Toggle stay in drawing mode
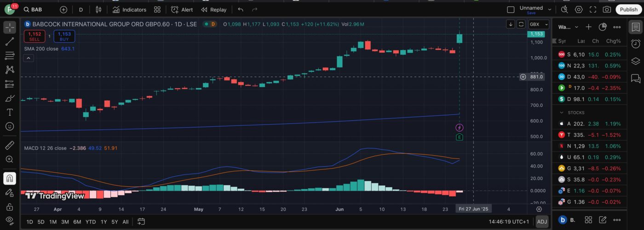644x230 pixels. point(10,193)
